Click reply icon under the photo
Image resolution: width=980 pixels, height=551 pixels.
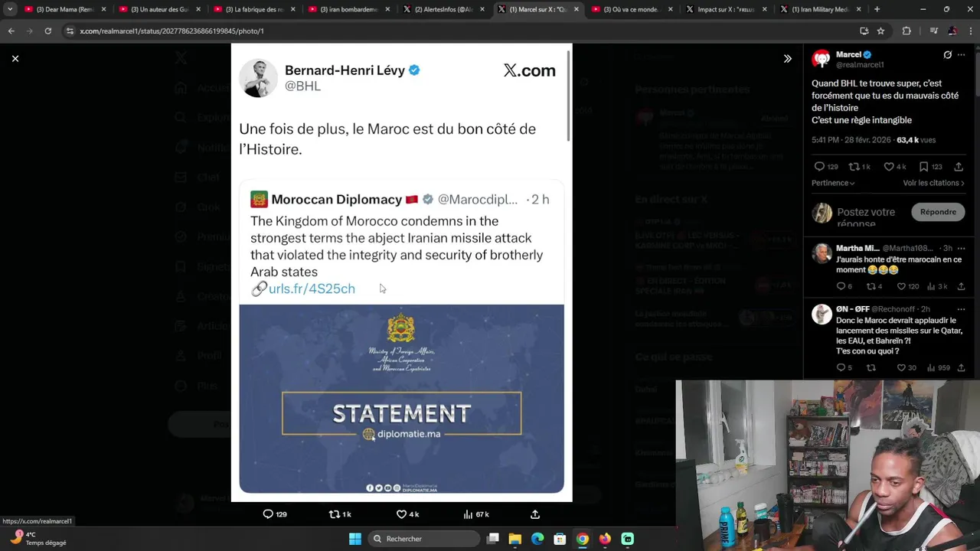[268, 514]
